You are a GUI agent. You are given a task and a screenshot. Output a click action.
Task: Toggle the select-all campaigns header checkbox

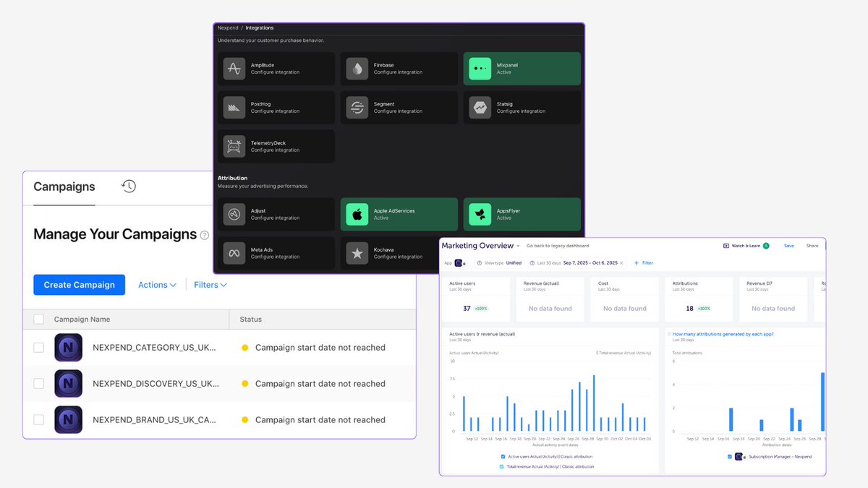[x=39, y=320]
